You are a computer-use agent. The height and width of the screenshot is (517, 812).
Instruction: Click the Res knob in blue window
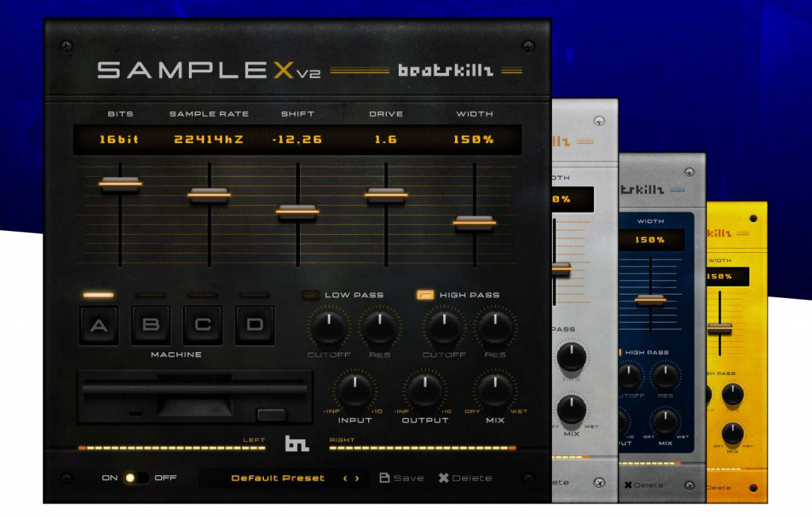click(665, 376)
